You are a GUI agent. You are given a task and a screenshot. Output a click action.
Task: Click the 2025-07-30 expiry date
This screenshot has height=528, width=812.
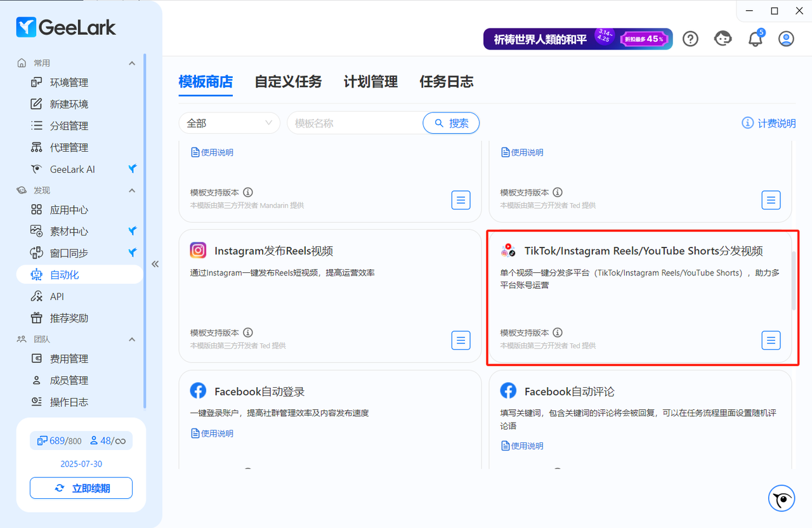click(81, 464)
